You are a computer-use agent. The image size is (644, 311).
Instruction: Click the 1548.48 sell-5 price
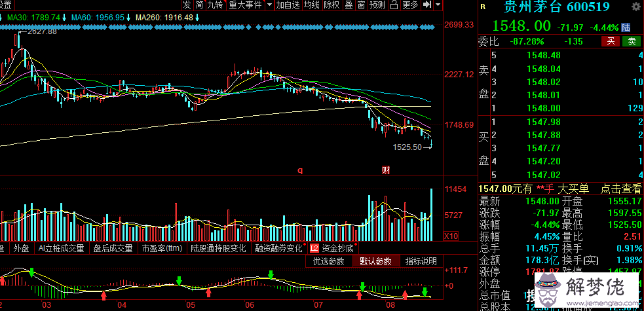[x=542, y=56]
